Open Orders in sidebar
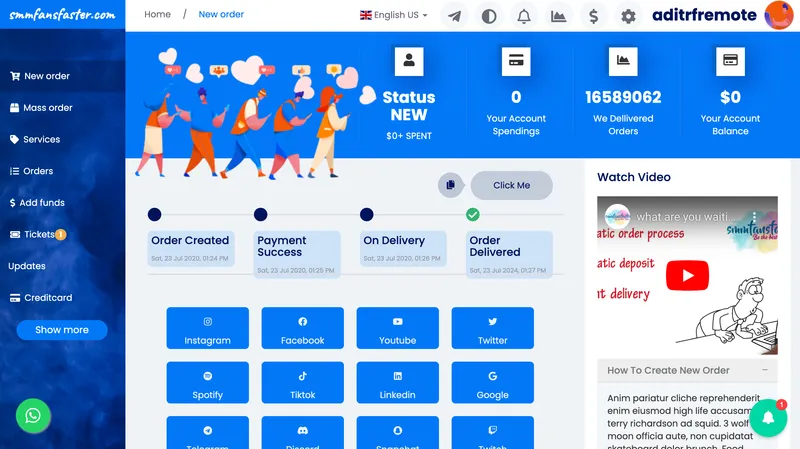This screenshot has width=800, height=449. [x=62, y=171]
